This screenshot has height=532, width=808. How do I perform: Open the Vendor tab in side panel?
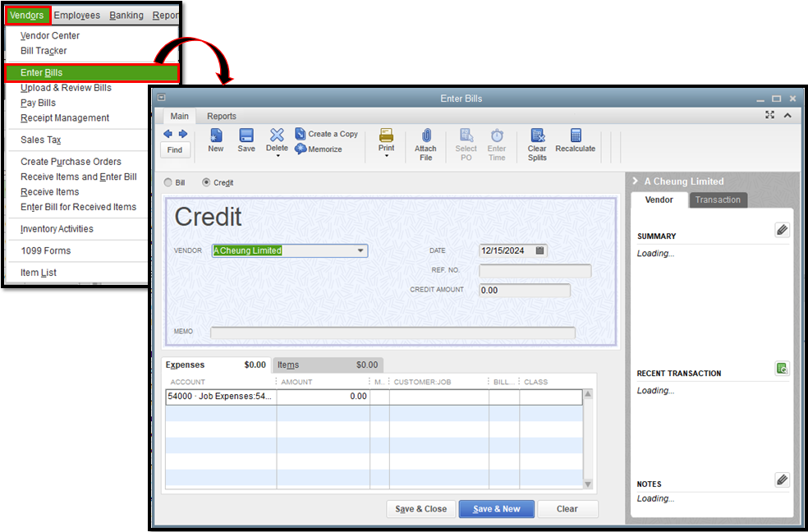[659, 199]
